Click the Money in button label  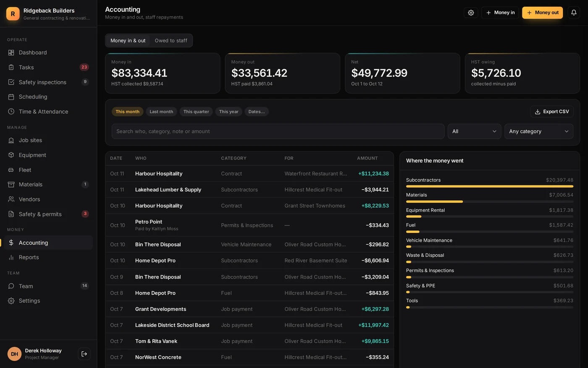point(504,13)
